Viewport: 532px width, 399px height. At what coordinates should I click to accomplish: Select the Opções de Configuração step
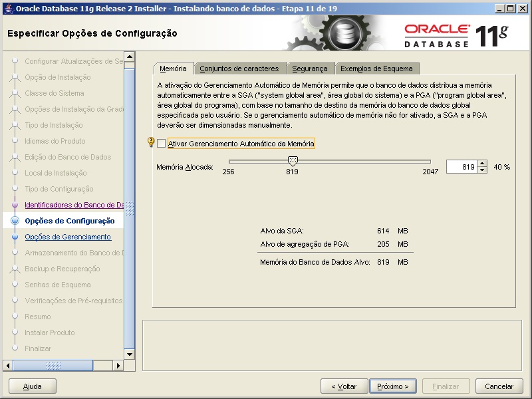70,221
